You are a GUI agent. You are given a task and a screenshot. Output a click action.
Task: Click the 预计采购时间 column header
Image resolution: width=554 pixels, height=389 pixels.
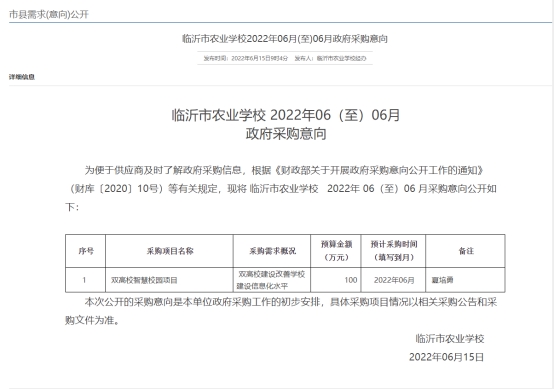coord(394,251)
